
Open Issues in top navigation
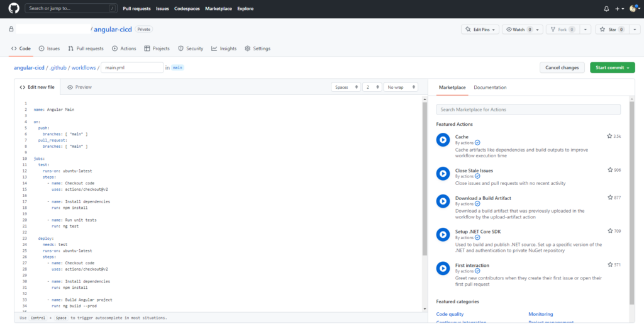pyautogui.click(x=163, y=9)
